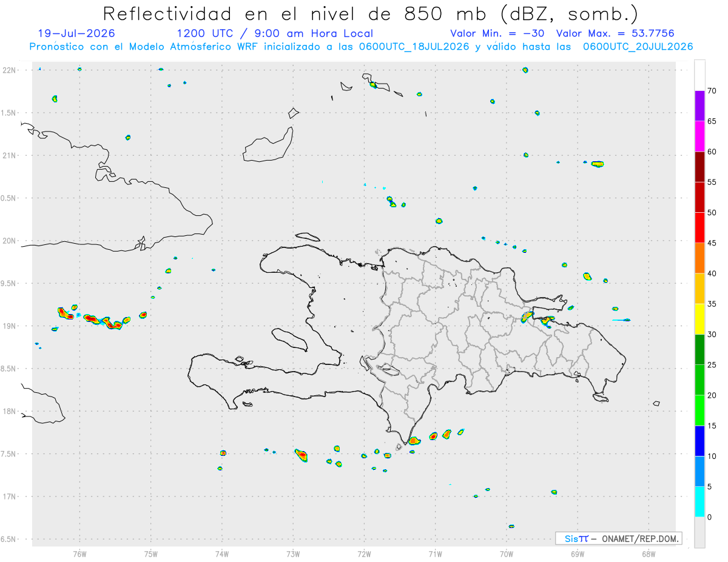Select the '1200 UTC / 9:00 am Hora Local' text
The image size is (728, 562).
pos(275,33)
